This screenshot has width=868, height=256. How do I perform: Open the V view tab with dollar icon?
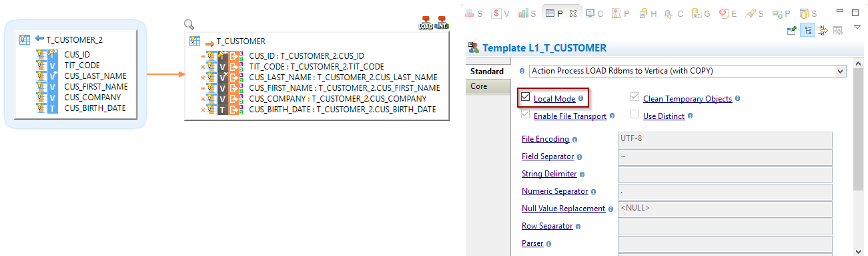(x=501, y=13)
